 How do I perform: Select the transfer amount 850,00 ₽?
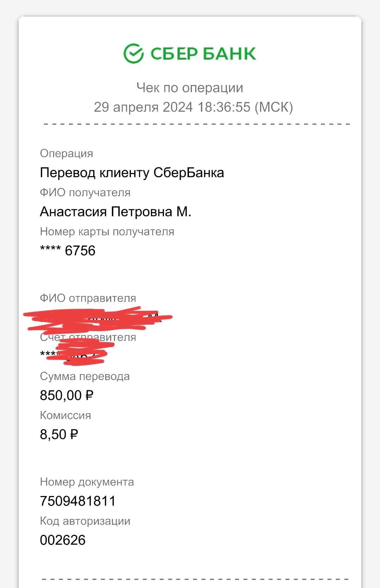point(67,395)
